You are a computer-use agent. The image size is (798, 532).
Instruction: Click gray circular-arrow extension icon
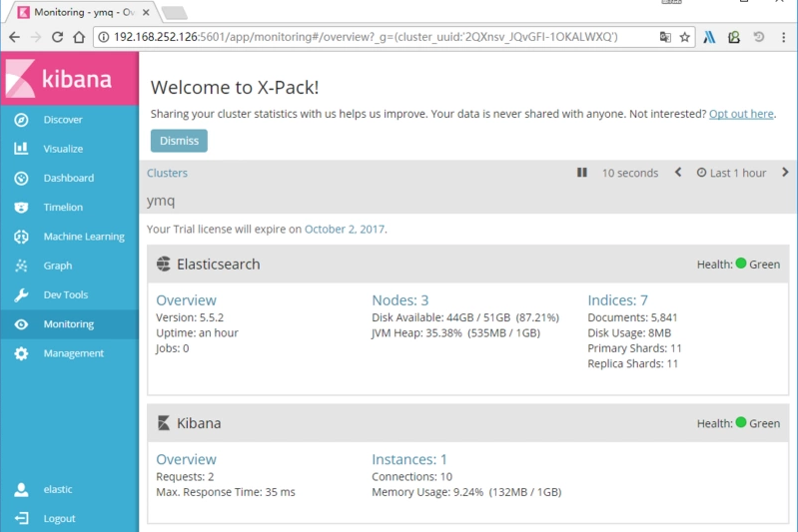coord(759,37)
